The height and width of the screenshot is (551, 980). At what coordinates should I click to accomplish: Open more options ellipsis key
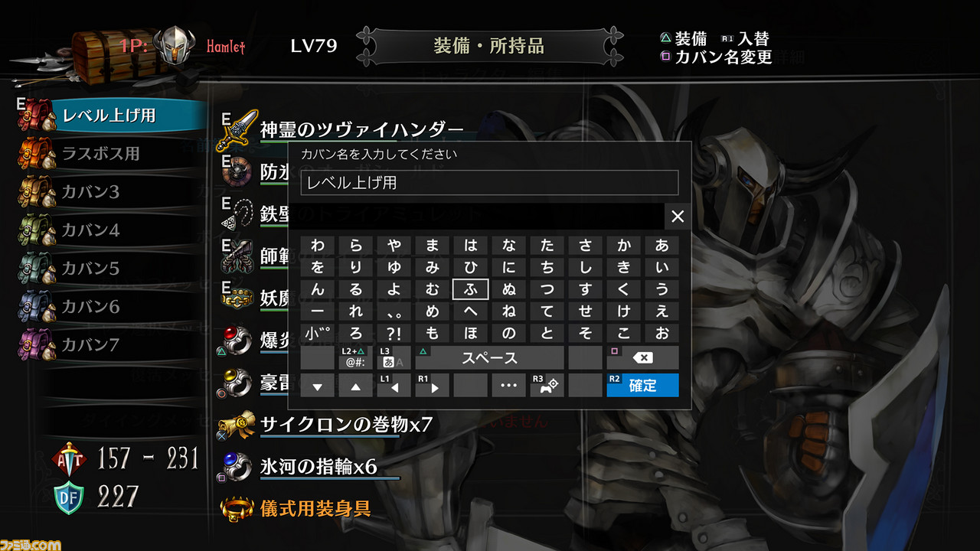click(x=508, y=385)
